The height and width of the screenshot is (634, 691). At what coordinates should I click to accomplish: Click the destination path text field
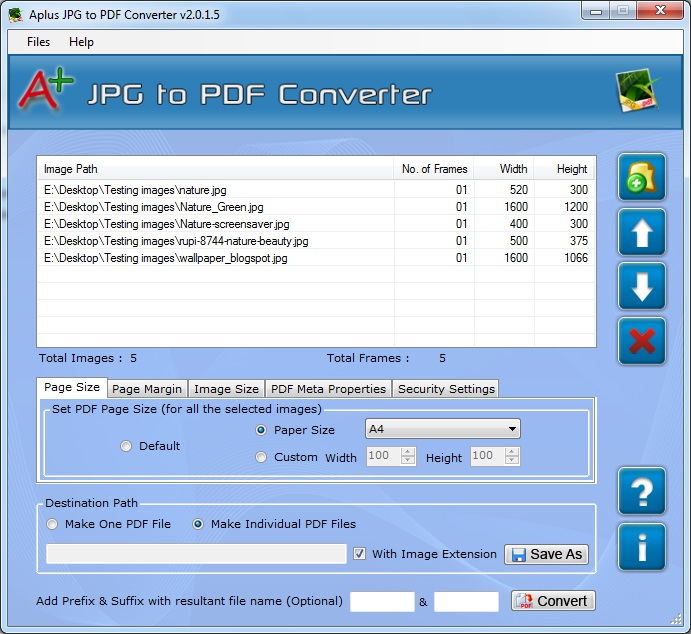pos(196,554)
